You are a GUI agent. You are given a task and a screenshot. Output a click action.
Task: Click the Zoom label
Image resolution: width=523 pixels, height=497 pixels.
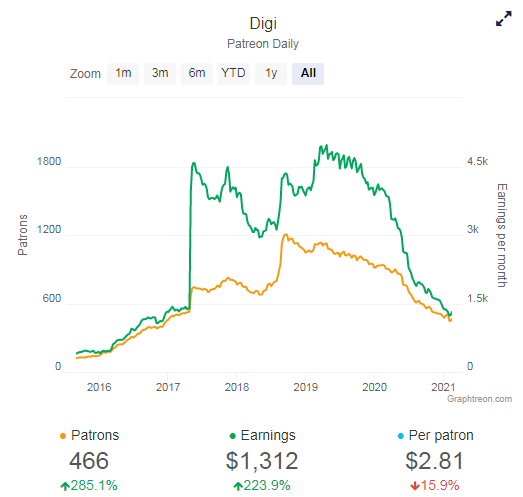pos(85,74)
